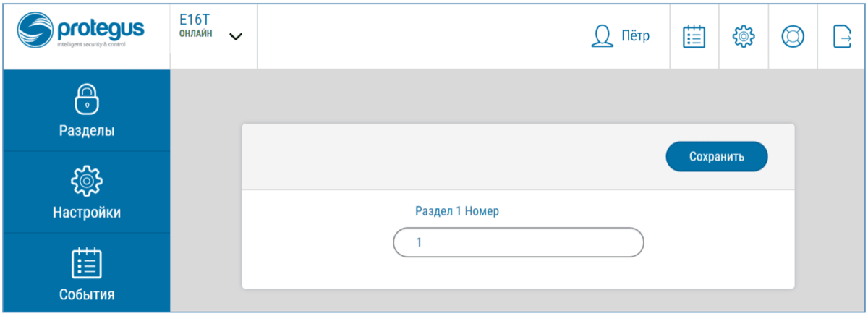Viewport: 868px width, 316px height.
Task: Click the gear icon in sidebar
Action: point(87,181)
